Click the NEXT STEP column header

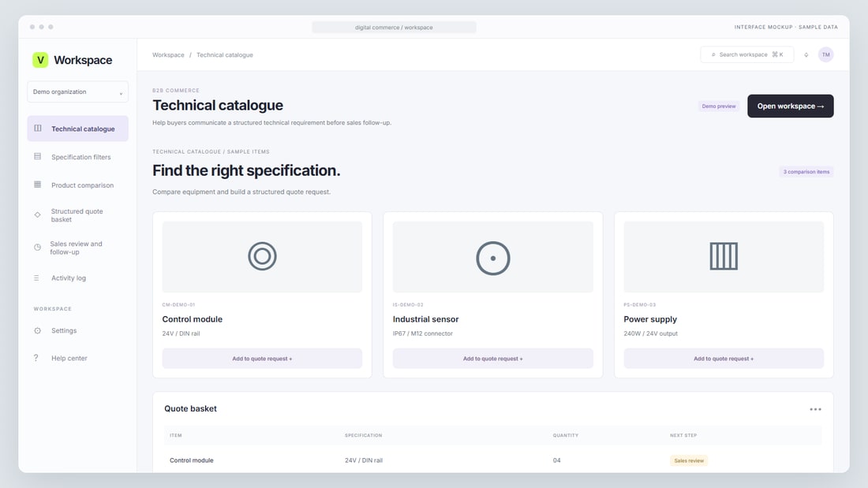coord(683,435)
